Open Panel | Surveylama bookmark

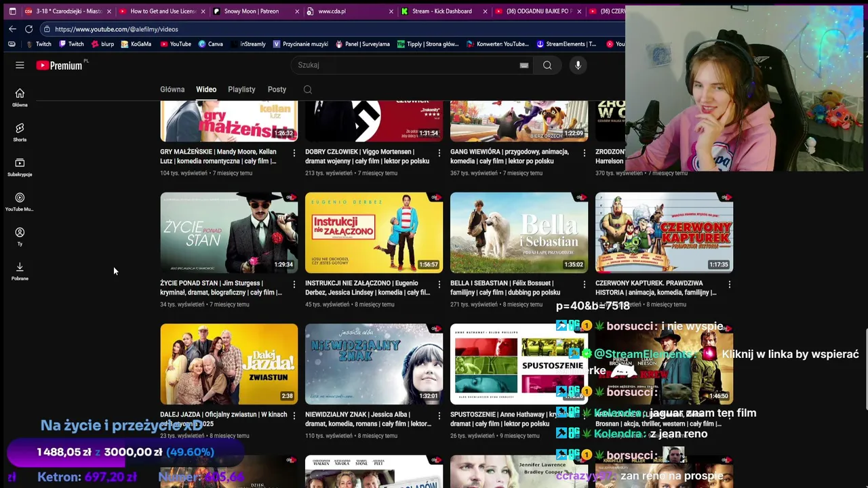click(x=363, y=44)
